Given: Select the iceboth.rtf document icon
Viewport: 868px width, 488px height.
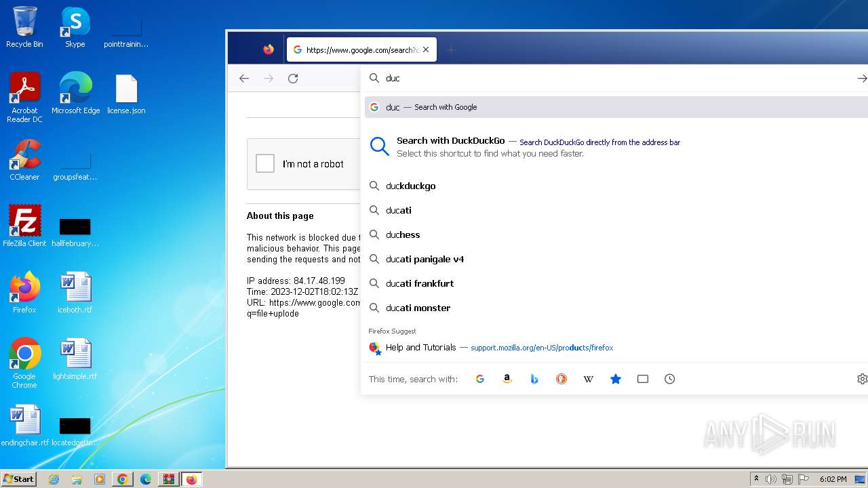Looking at the screenshot, I should [x=75, y=293].
